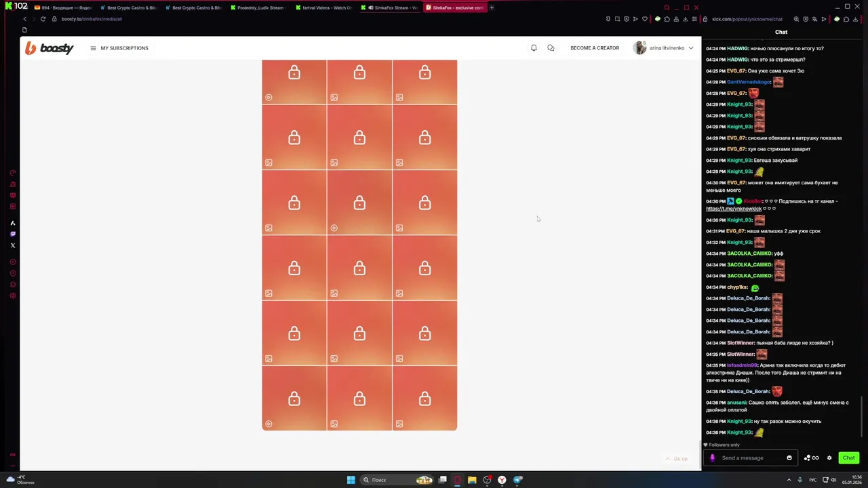Reload the boosty.to page
The image size is (868, 488).
click(43, 19)
